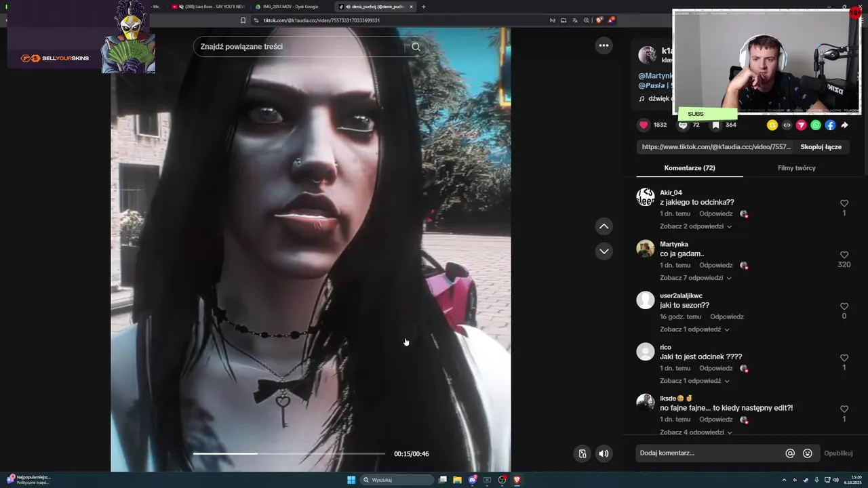Open the embed code icon
The image size is (868, 488).
pos(787,125)
